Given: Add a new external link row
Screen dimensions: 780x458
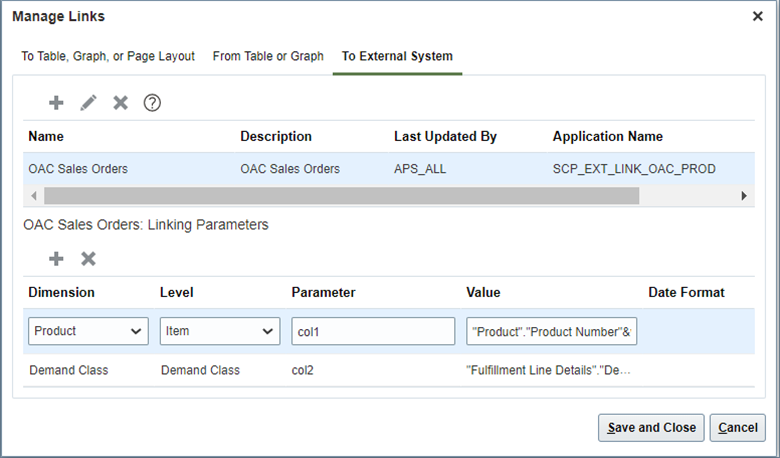Looking at the screenshot, I should (x=56, y=102).
